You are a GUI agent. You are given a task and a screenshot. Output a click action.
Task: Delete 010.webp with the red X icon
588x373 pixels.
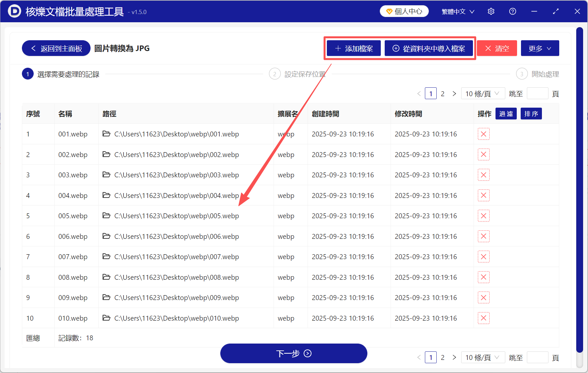[x=483, y=318]
